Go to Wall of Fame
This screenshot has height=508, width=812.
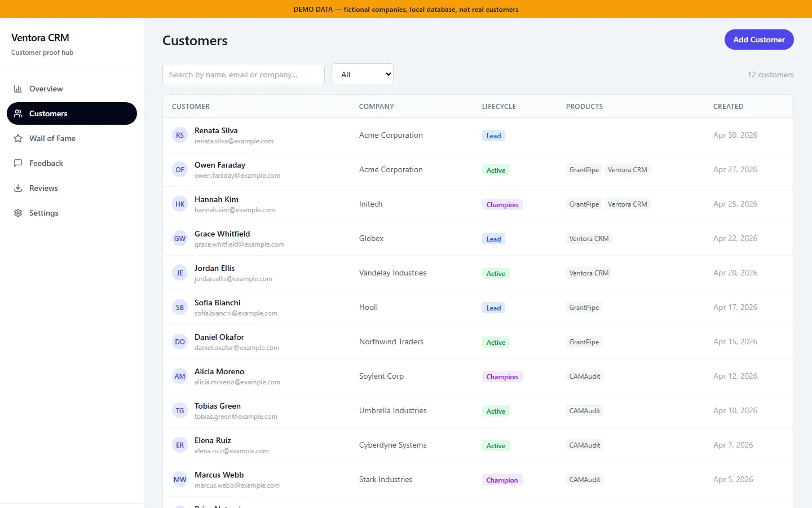[x=72, y=138]
